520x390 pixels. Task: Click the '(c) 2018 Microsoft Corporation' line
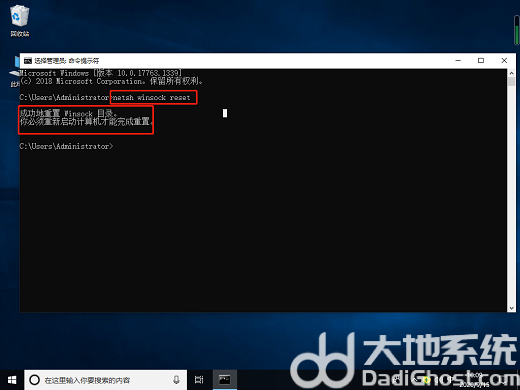[111, 81]
